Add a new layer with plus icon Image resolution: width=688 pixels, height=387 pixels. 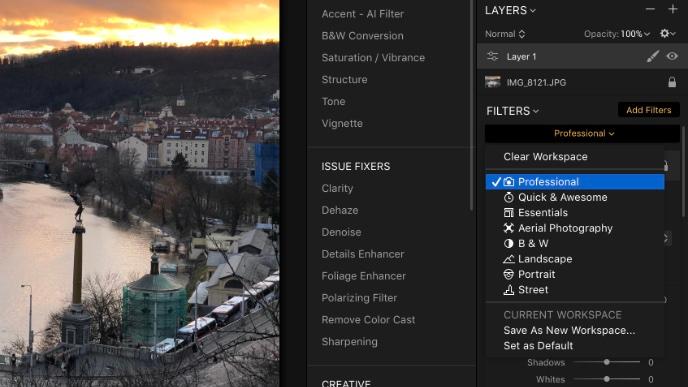[x=672, y=9]
